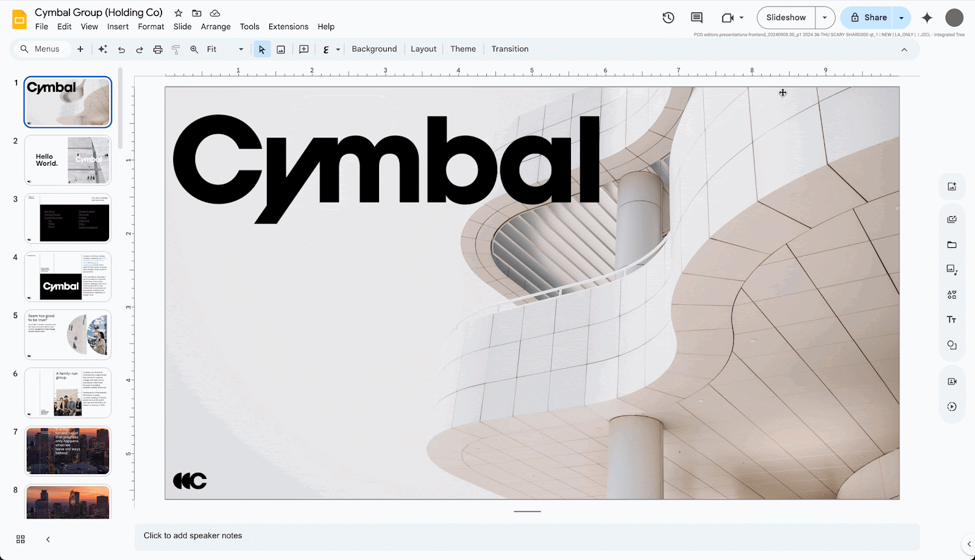Open the comments panel
Image resolution: width=975 pixels, height=560 pixels.
point(696,18)
